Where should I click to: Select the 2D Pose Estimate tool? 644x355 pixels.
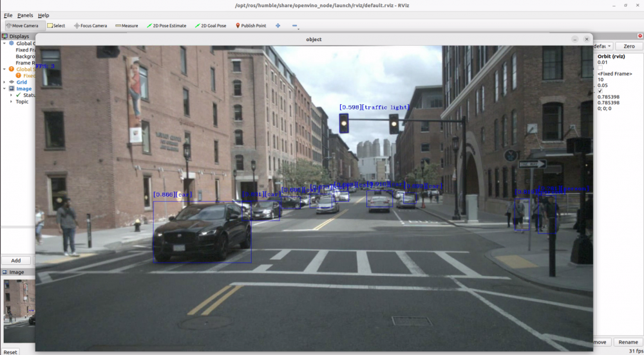166,26
